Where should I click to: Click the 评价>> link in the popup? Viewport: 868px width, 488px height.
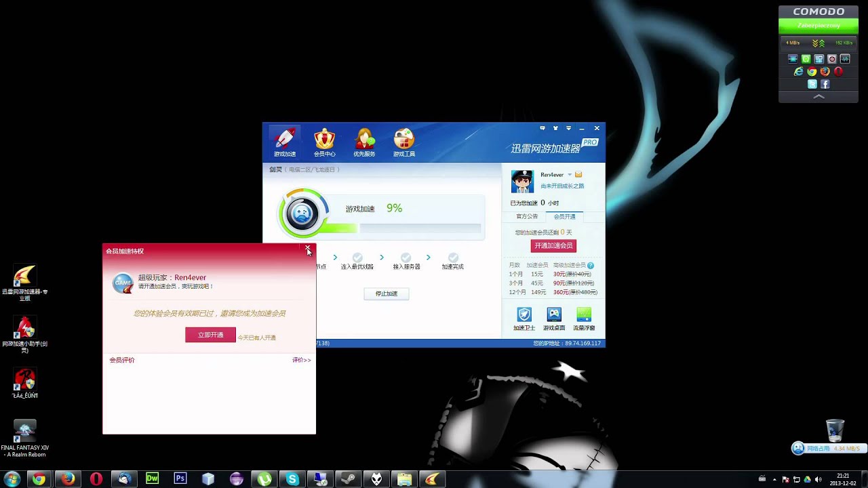tap(302, 360)
